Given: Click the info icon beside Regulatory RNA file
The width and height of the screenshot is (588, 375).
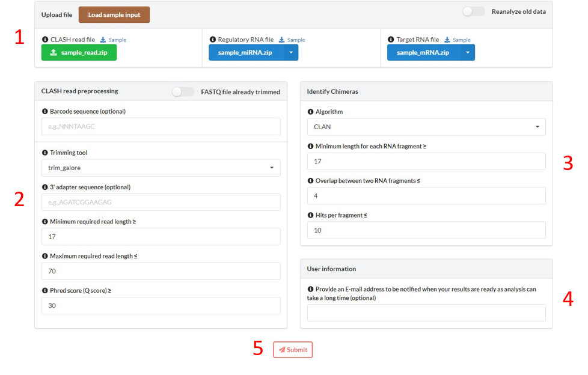Looking at the screenshot, I should 213,40.
